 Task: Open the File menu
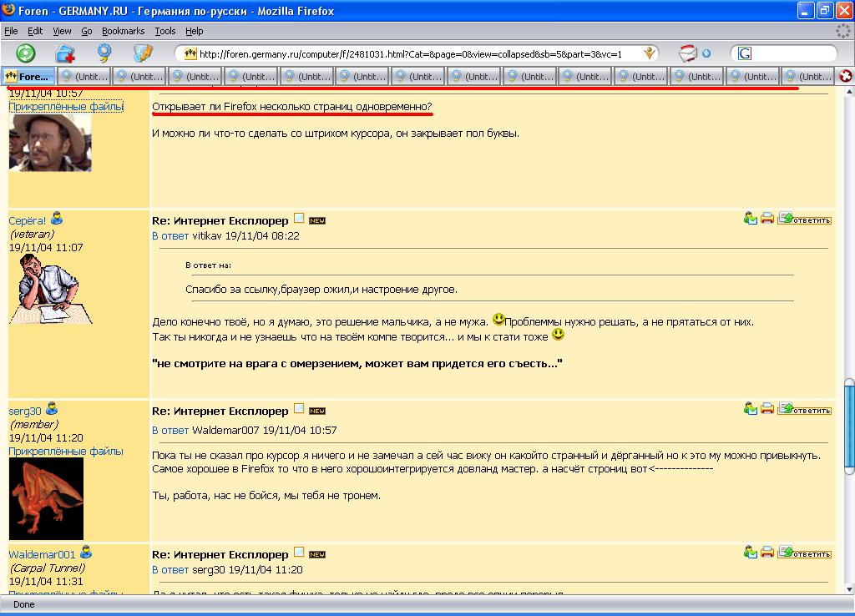tap(11, 31)
